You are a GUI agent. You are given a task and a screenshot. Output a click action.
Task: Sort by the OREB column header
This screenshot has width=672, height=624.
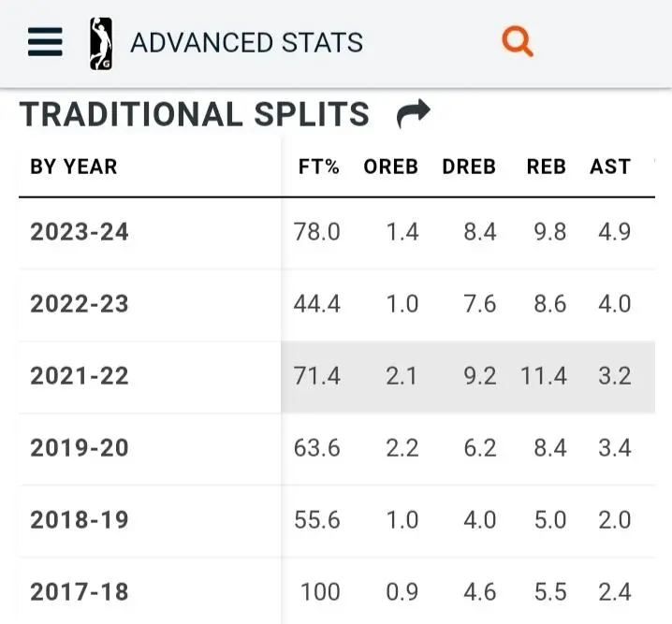click(x=390, y=167)
